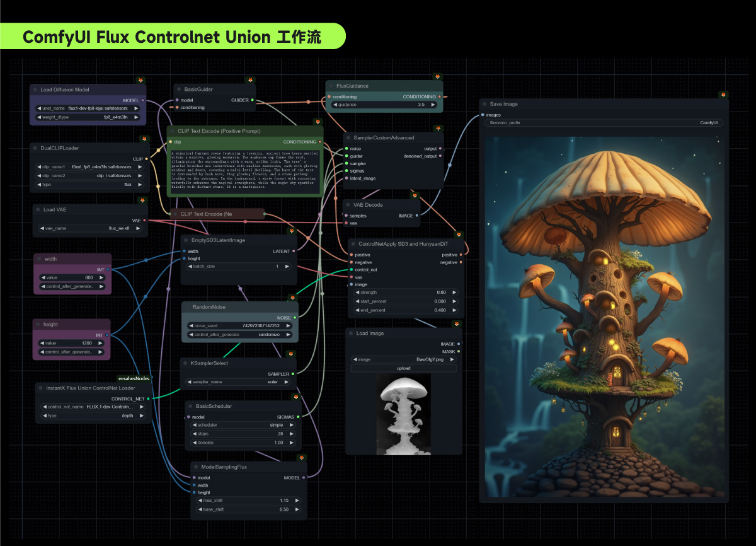Click the fox badge on DualCLIPLoader node
756x546 pixels.
coord(144,138)
